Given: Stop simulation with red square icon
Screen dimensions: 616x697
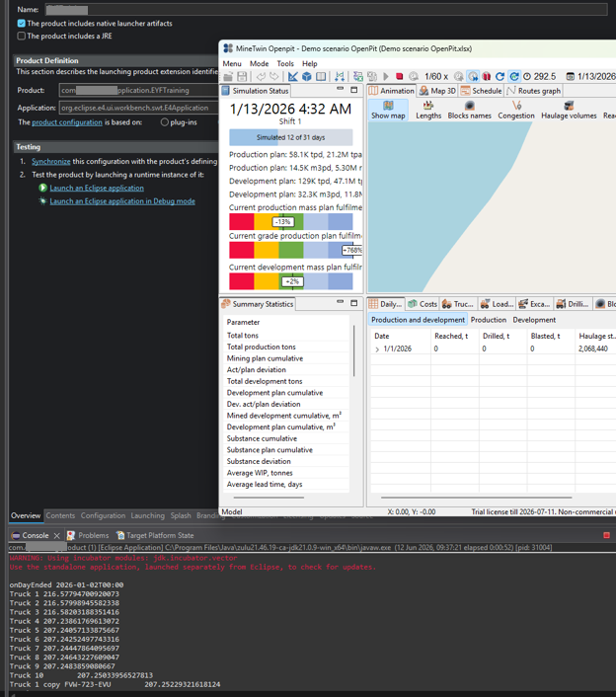Looking at the screenshot, I should click(399, 76).
